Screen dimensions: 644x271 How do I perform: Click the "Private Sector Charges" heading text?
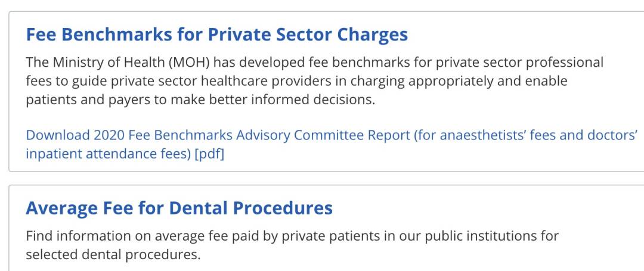tap(307, 35)
